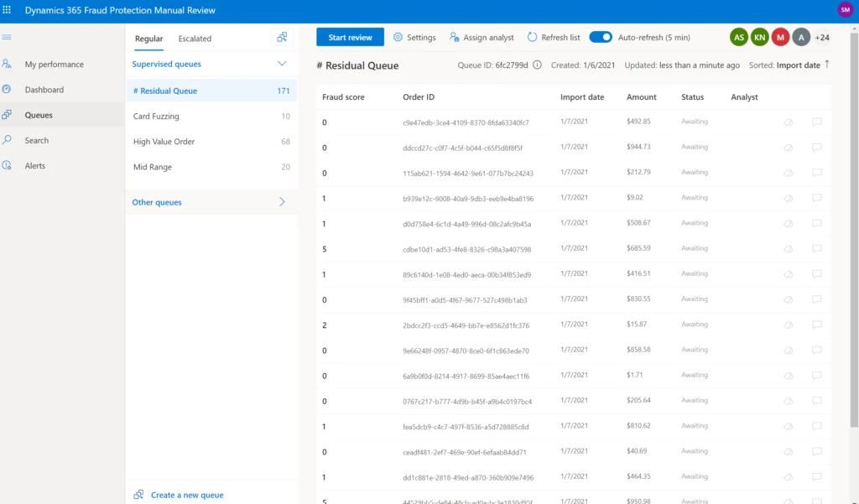Collapse the hamburger navigation menu

coord(7,38)
